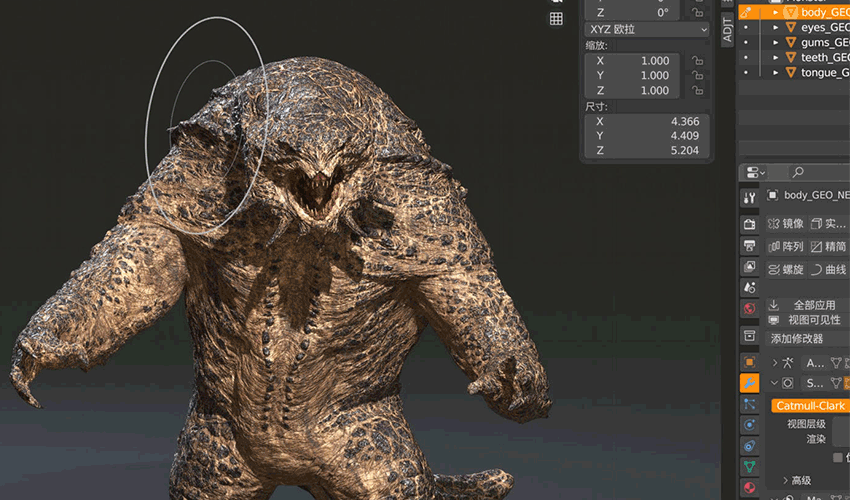Click the mode dot next to eyes_GEO
850x500 pixels.
pyautogui.click(x=746, y=27)
